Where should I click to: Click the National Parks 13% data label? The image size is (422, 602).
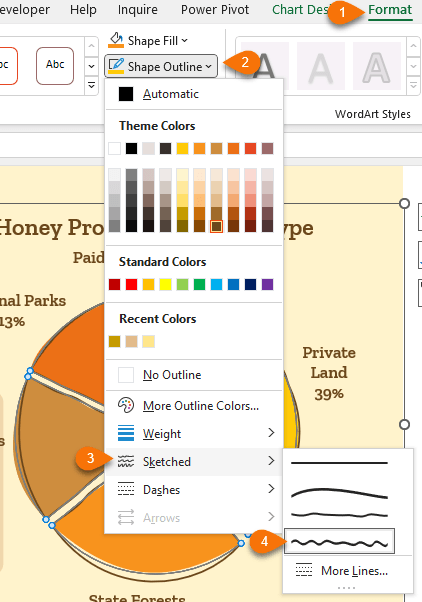coord(32,311)
